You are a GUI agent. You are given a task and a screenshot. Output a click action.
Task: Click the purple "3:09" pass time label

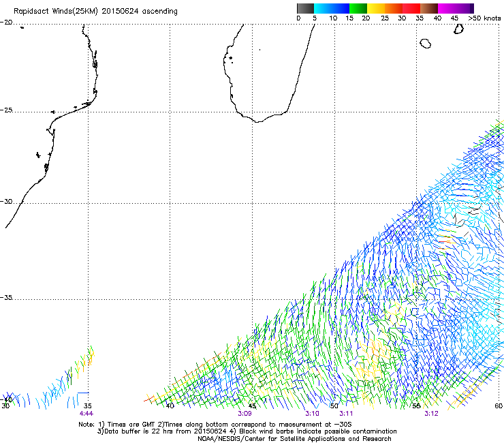(x=245, y=414)
